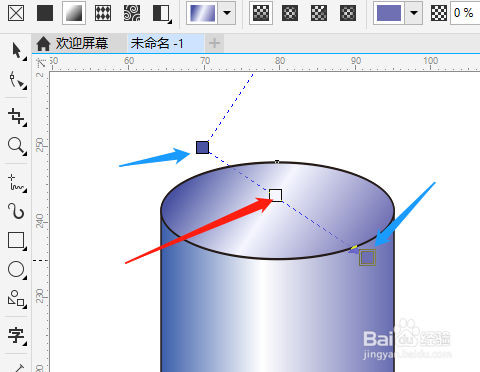Select the dark blue gradient start node

tap(202, 147)
